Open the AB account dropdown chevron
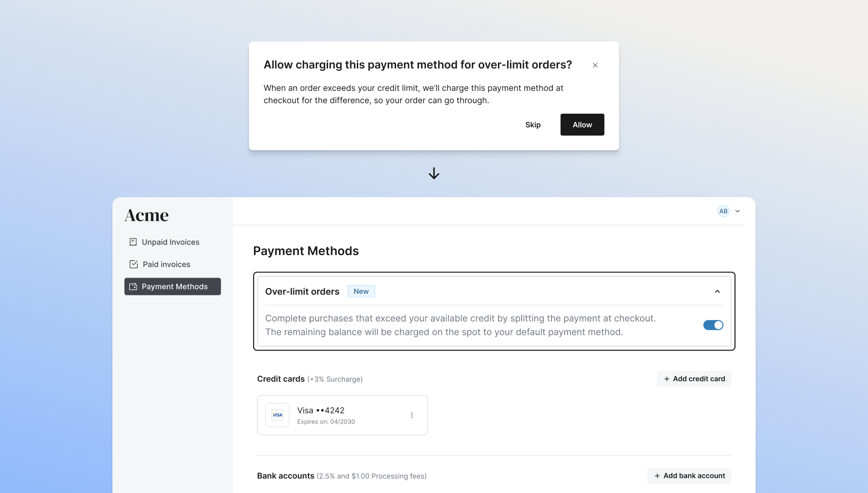Screen dimensions: 868x493 737,211
